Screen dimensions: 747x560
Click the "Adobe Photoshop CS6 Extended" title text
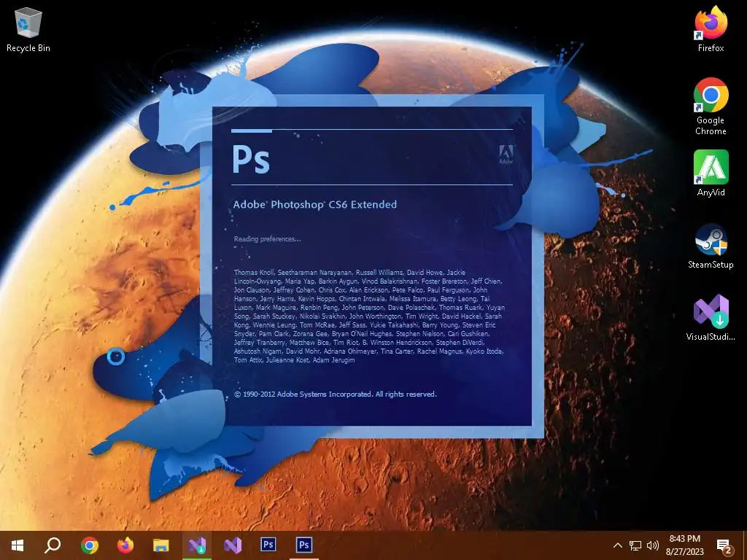(315, 205)
